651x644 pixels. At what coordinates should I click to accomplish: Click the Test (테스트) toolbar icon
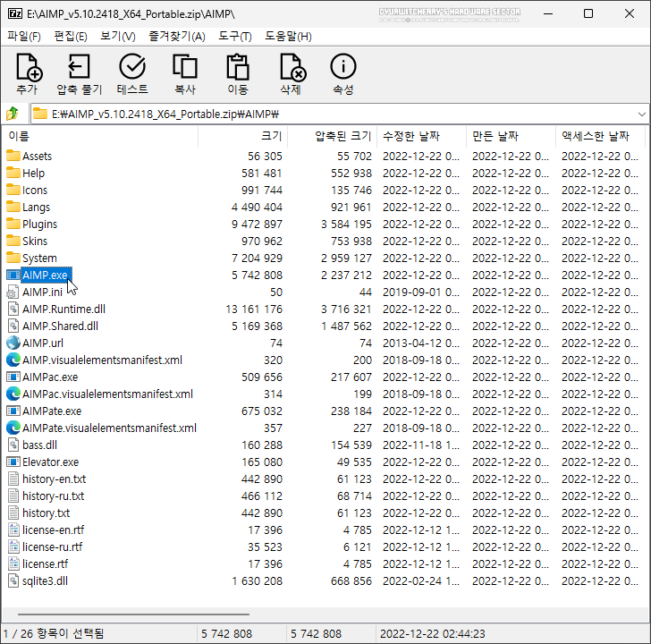coord(132,66)
